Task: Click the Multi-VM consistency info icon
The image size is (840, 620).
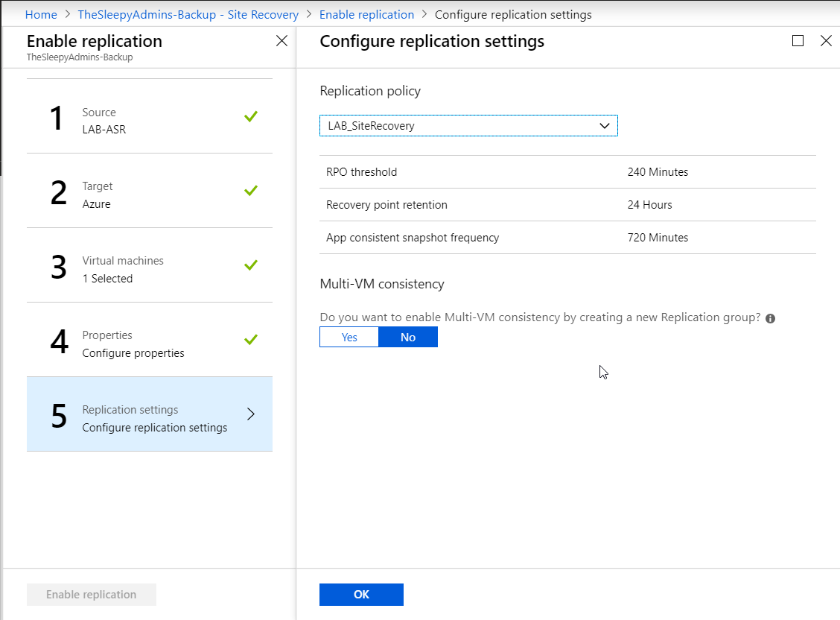Action: [770, 318]
